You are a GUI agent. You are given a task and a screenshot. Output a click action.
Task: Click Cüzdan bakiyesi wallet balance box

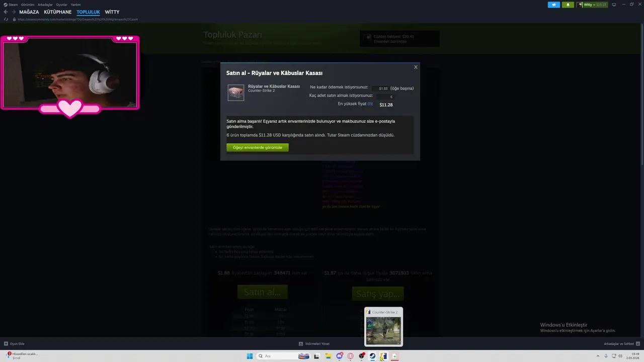point(399,39)
